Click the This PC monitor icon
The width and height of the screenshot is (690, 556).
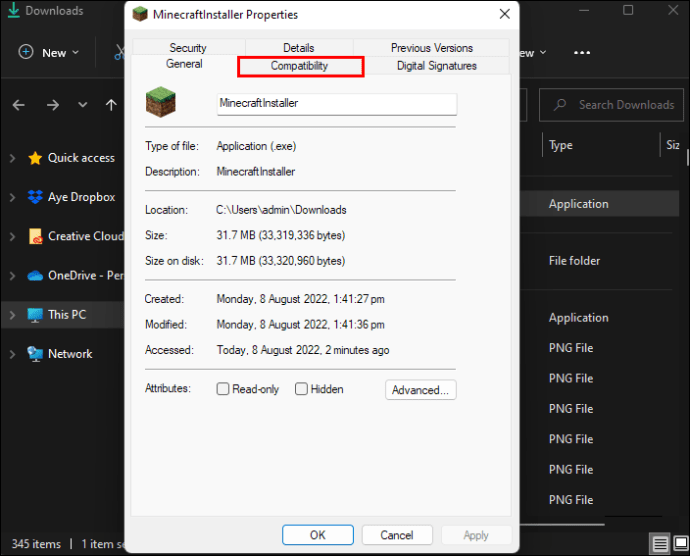coord(35,315)
